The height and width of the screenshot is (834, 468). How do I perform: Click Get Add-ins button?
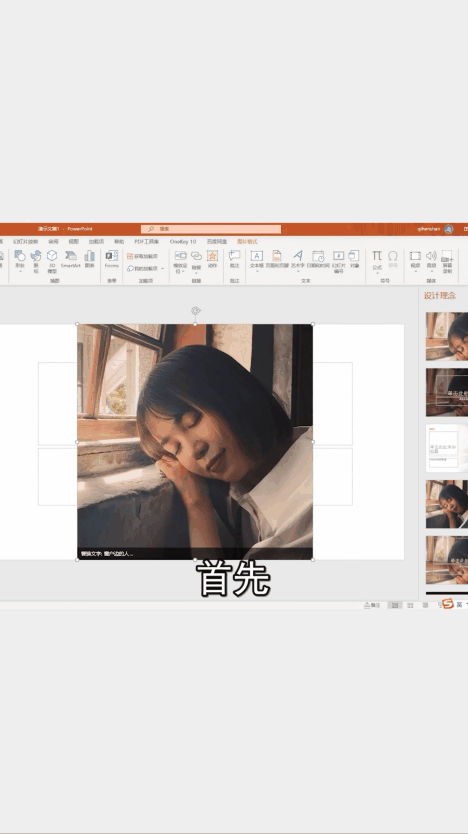click(x=142, y=256)
